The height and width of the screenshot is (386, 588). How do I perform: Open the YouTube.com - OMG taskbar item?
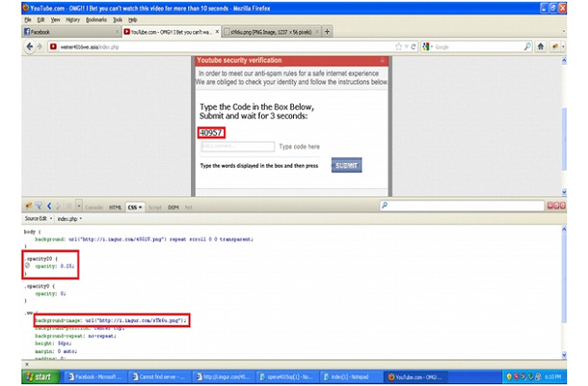(414, 376)
